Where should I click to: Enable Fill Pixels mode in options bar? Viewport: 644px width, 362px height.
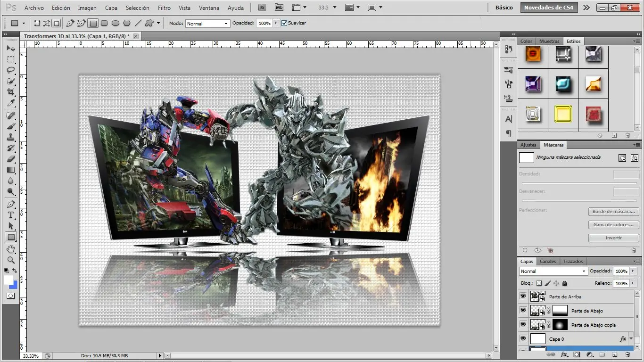pos(56,23)
